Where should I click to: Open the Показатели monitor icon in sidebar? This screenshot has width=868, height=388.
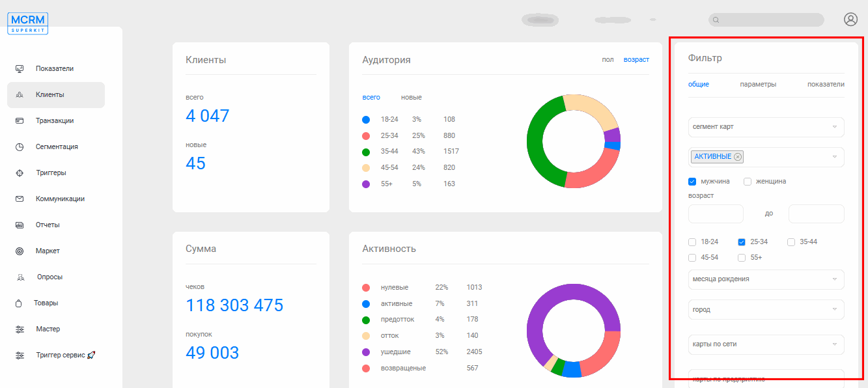pyautogui.click(x=20, y=68)
